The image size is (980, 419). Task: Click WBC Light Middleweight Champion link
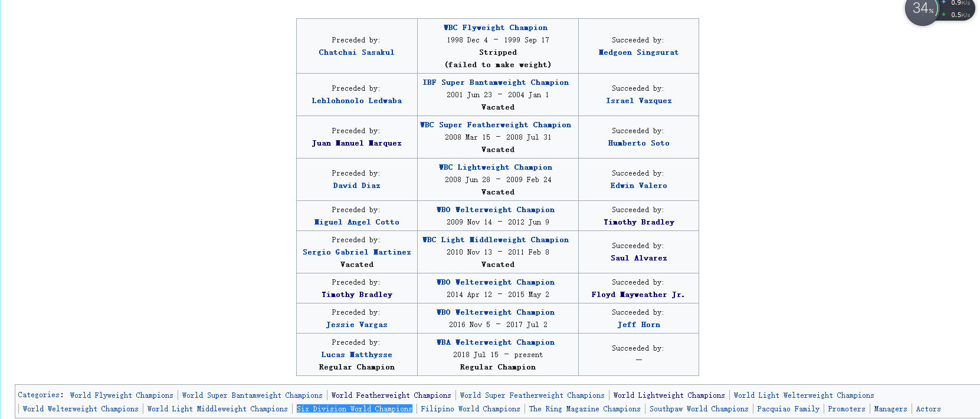coord(496,240)
